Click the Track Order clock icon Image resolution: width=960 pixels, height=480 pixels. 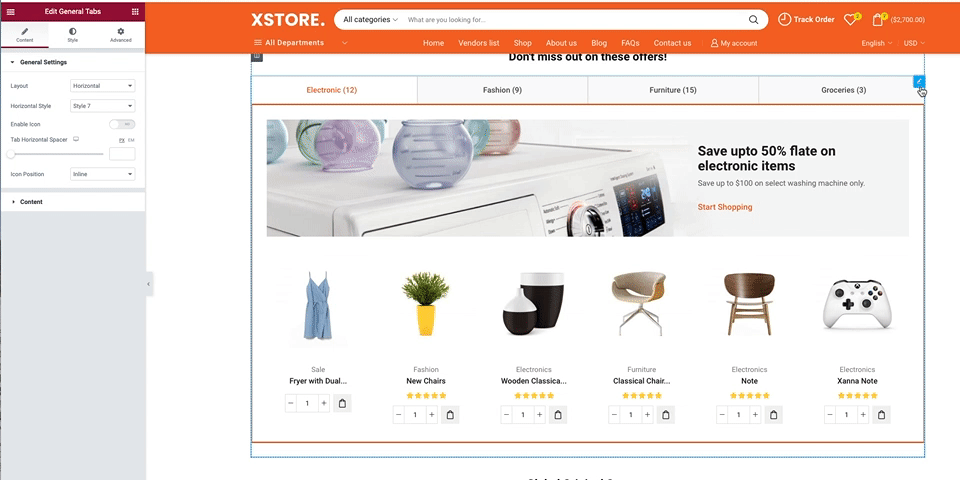pyautogui.click(x=784, y=20)
